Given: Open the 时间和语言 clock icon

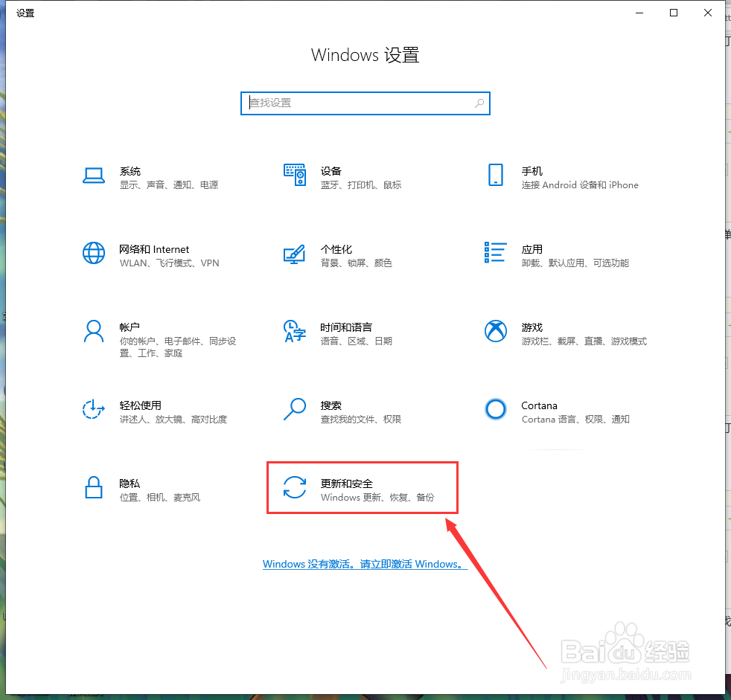Looking at the screenshot, I should 295,331.
